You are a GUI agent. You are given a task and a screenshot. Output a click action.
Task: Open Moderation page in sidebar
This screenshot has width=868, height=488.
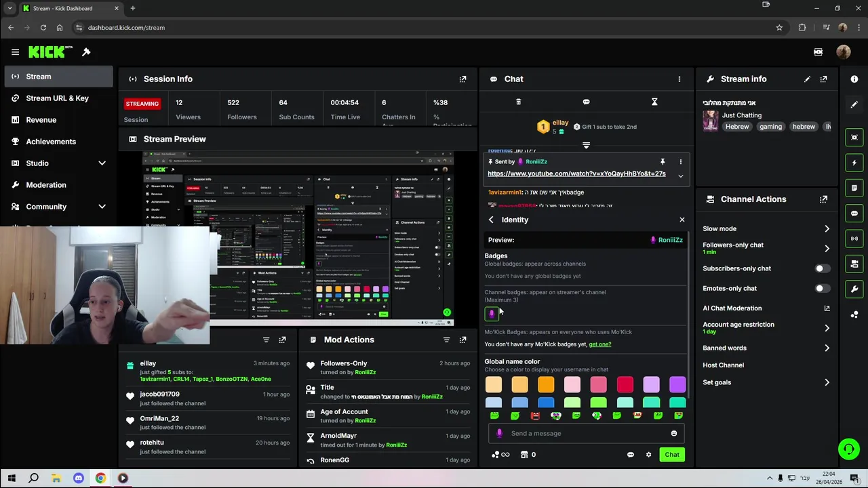pos(58,185)
